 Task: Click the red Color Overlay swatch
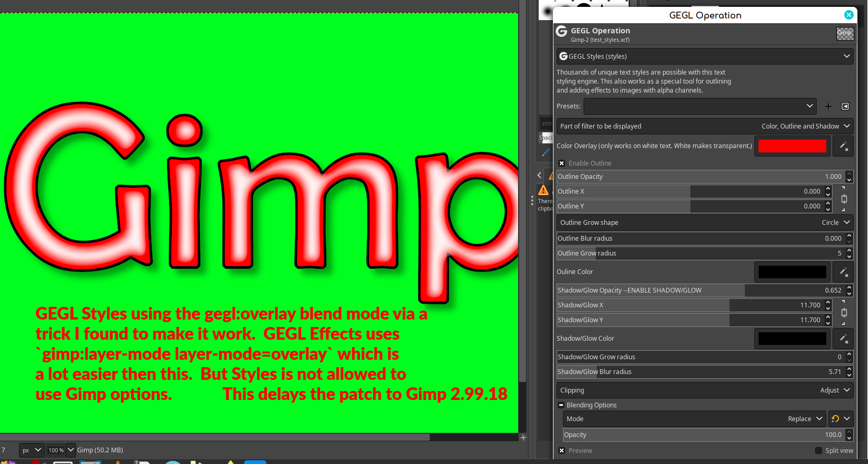click(792, 146)
